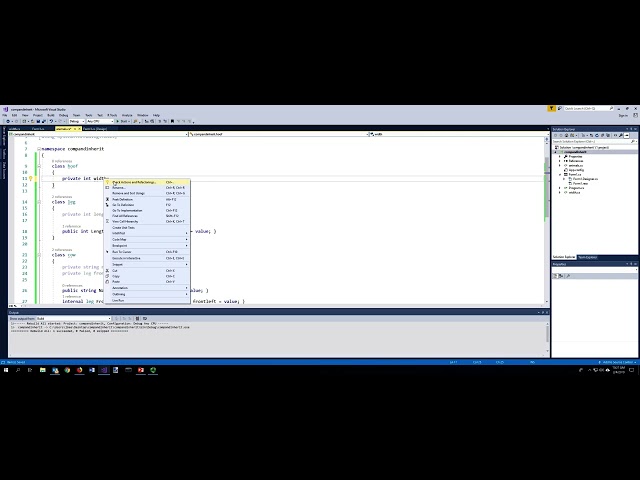Switch to the Form1.cs [Design] tab
This screenshot has height=480, width=640.
95,129
